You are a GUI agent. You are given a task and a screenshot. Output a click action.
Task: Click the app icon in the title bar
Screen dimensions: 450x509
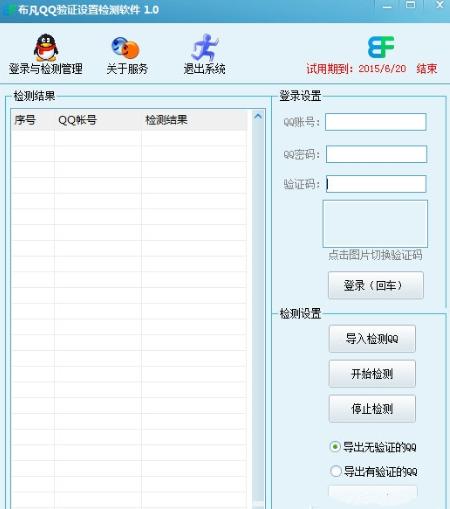click(x=10, y=10)
